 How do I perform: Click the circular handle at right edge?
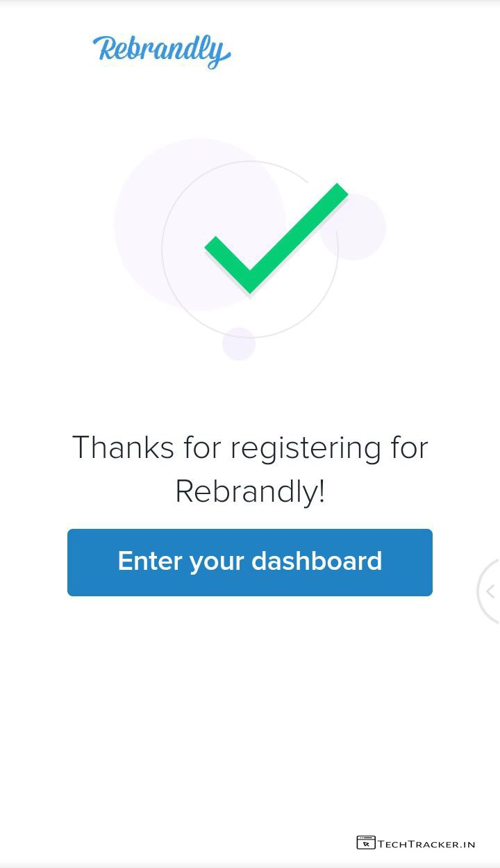[489, 591]
